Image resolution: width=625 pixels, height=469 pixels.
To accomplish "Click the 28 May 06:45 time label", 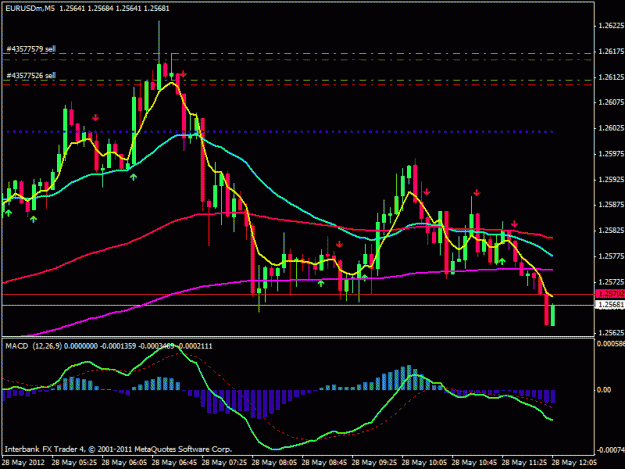I will [x=174, y=463].
